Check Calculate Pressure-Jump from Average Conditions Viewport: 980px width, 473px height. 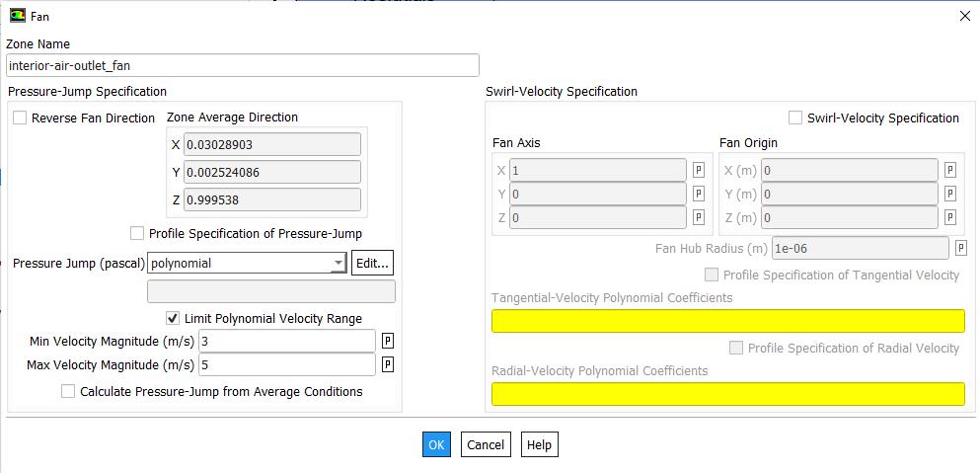[x=68, y=391]
